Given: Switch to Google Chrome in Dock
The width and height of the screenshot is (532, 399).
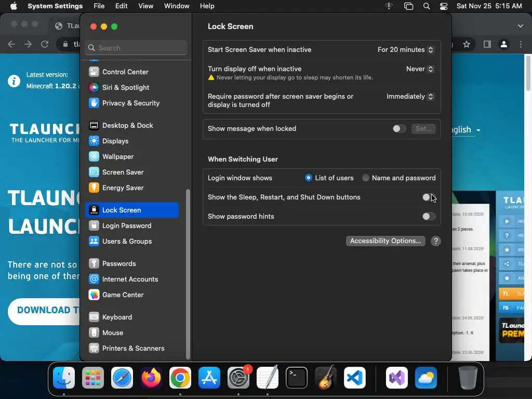Looking at the screenshot, I should pyautogui.click(x=180, y=378).
